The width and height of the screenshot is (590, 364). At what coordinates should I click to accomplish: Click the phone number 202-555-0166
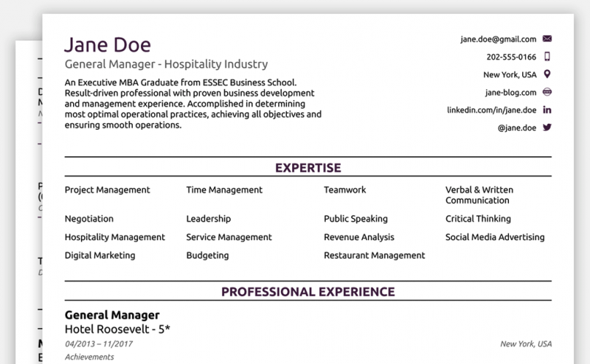[511, 57]
